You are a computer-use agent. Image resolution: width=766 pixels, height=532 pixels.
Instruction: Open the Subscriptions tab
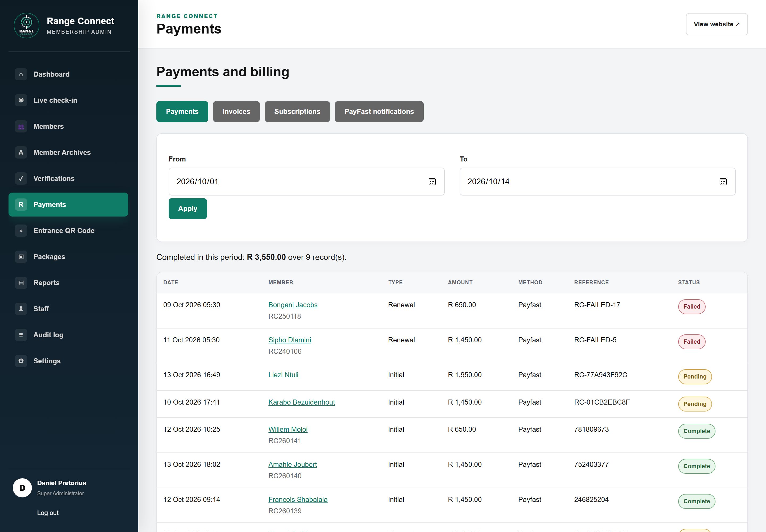tap(297, 112)
